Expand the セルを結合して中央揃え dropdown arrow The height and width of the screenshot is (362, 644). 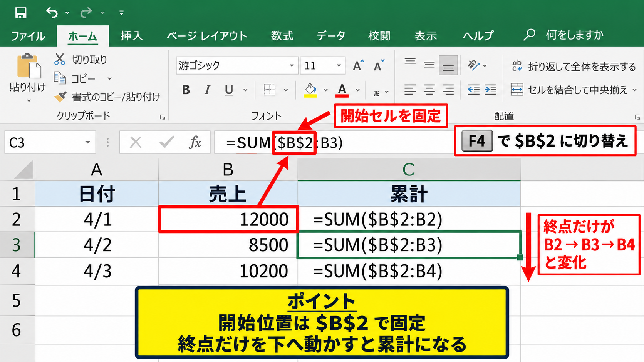pos(635,90)
